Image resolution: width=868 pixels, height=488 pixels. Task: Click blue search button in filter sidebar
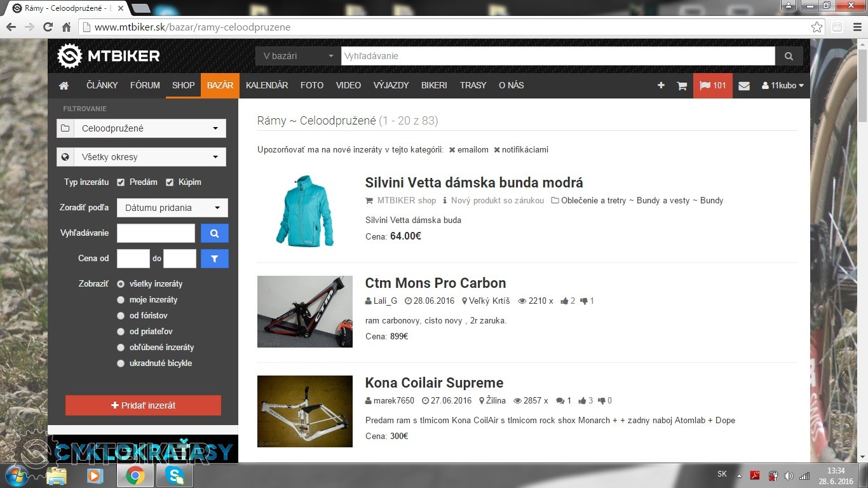click(x=214, y=233)
